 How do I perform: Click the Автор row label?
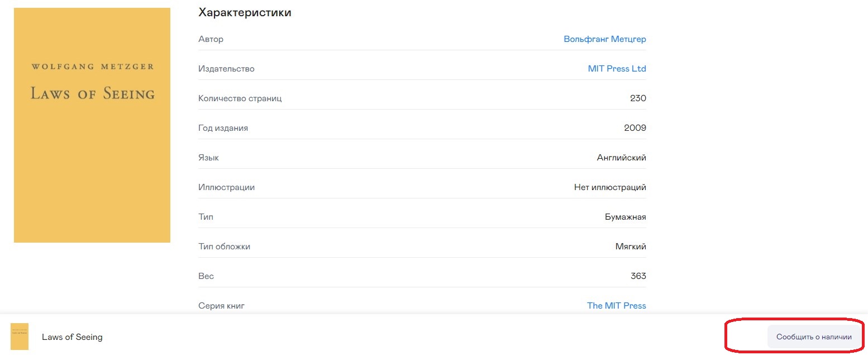pos(211,39)
